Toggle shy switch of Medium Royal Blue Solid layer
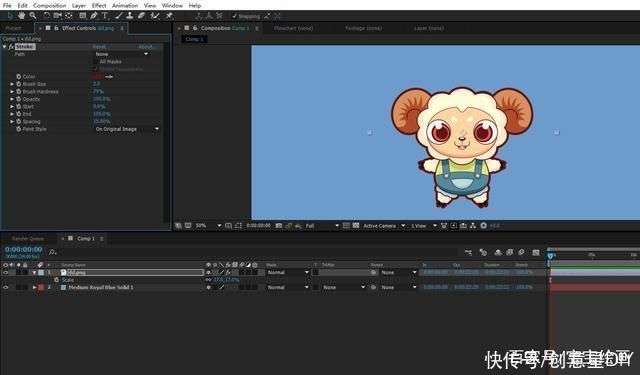640x375 pixels. click(209, 287)
